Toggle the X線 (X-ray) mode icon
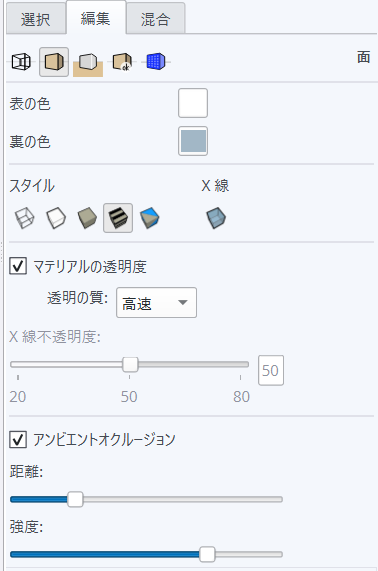Viewport: 378px width, 571px height. [x=216, y=218]
